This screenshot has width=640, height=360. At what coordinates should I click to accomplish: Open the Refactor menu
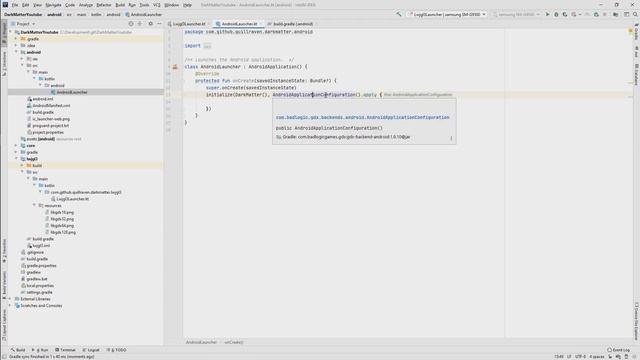coord(104,5)
